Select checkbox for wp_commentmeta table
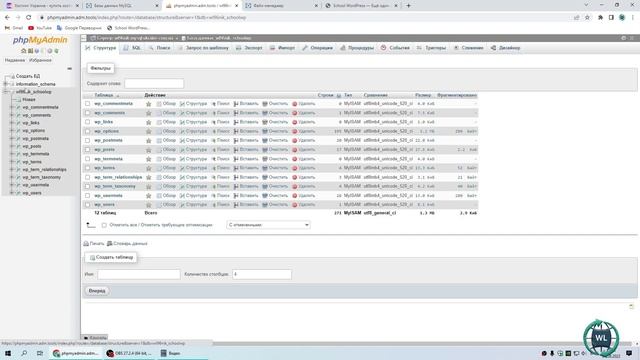 [x=87, y=104]
